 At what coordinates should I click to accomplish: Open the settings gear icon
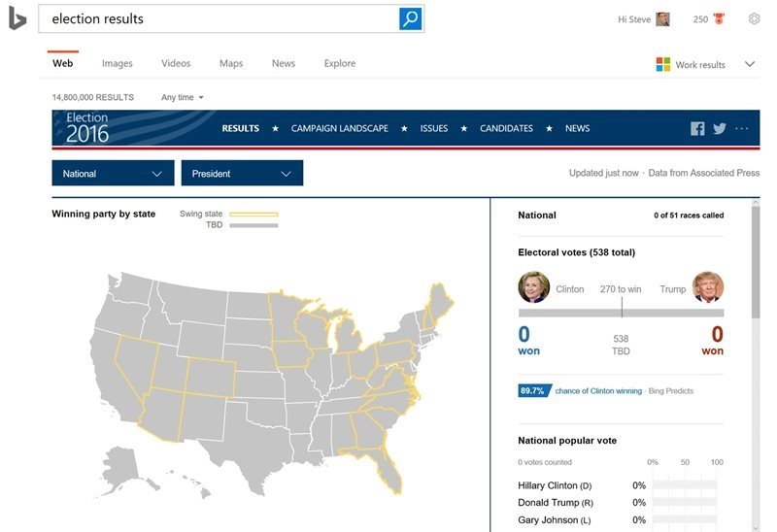click(755, 18)
